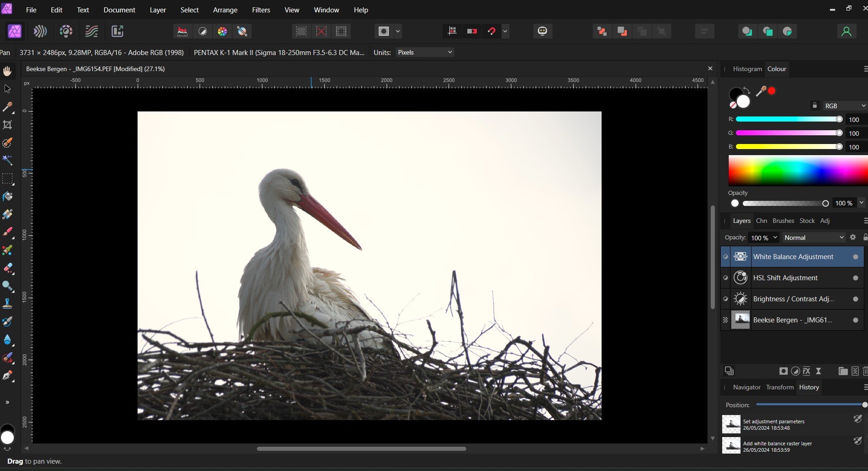Click Invert Selection toolbar icon
The height and width of the screenshot is (471, 868).
click(x=341, y=31)
